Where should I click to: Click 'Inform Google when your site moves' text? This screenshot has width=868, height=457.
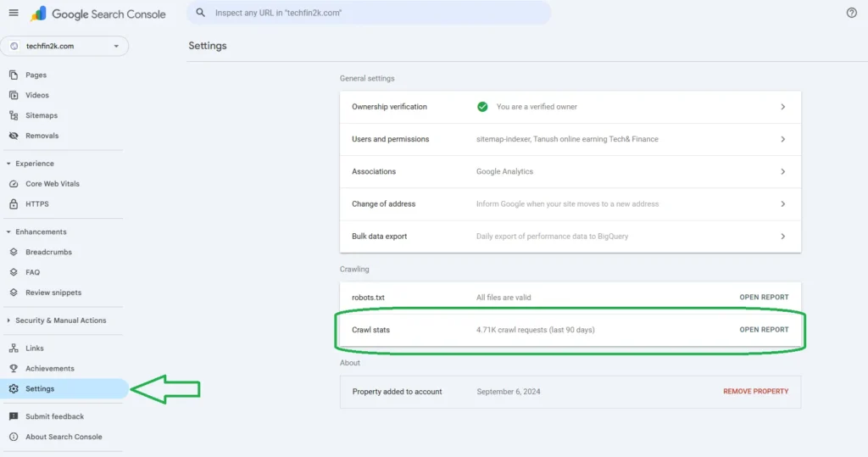tap(567, 203)
